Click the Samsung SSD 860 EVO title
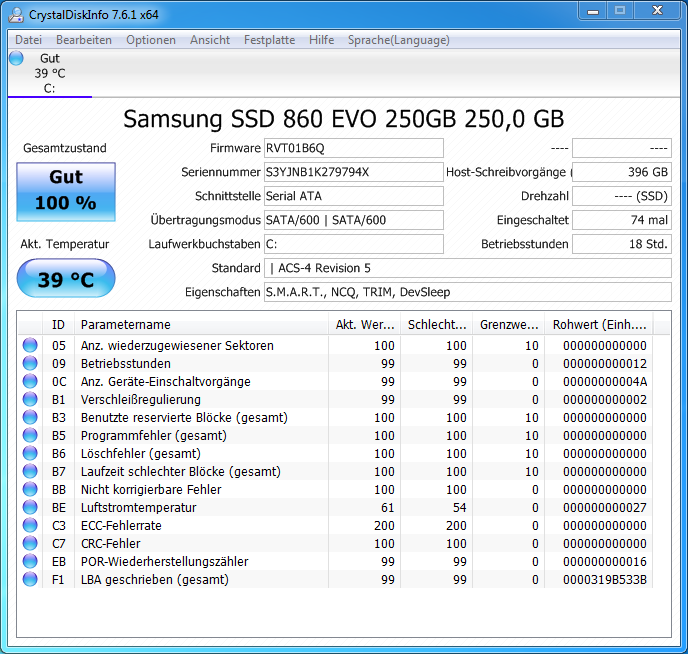 pos(344,118)
